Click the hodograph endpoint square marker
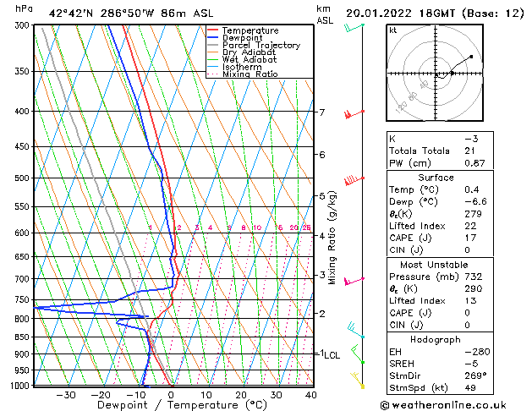532x411 pixels. click(471, 57)
